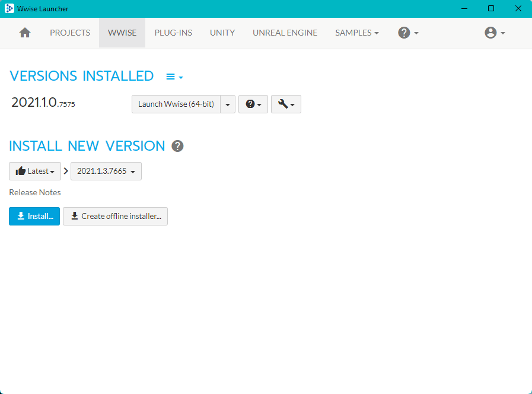532x394 pixels.
Task: Expand the Launch Wwise options arrow
Action: [228, 104]
